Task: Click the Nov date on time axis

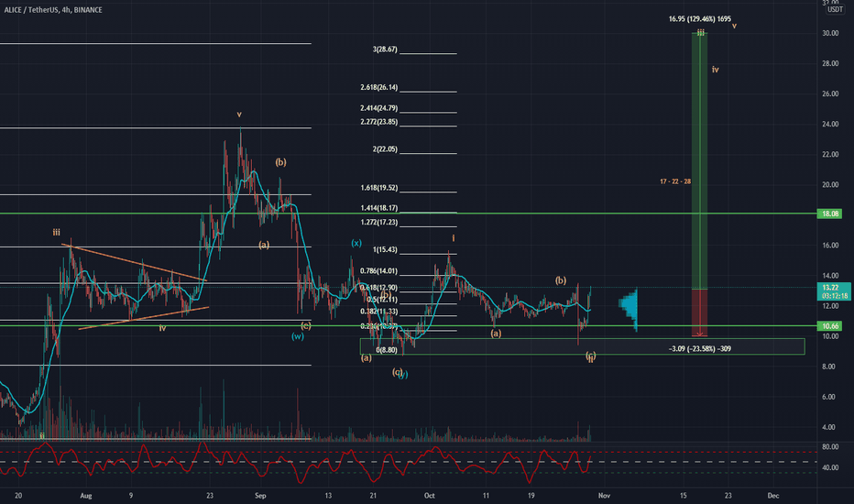Action: (x=604, y=496)
